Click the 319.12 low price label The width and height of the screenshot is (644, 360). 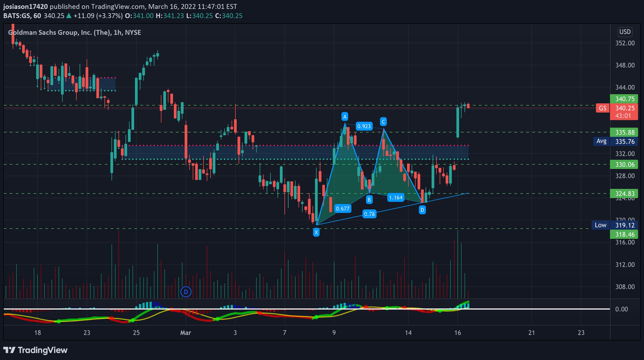(624, 225)
